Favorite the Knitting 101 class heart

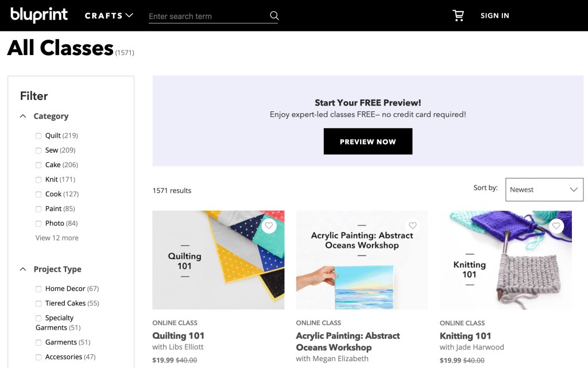tap(556, 226)
